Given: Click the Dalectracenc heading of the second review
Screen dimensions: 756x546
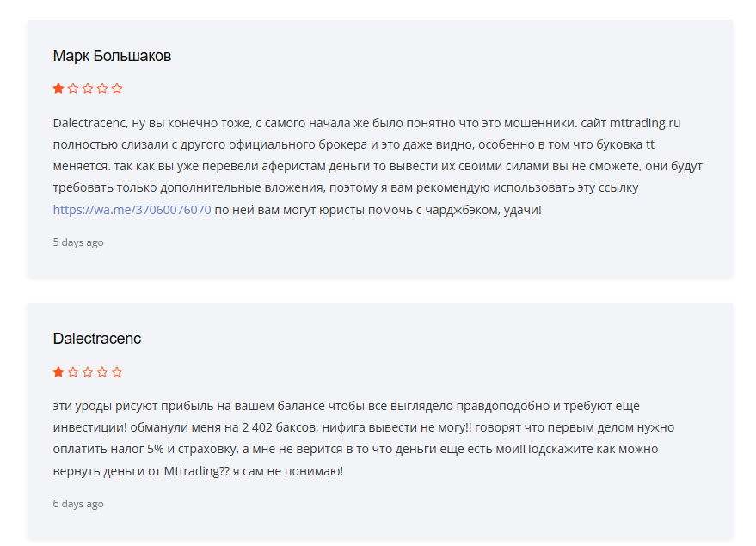Looking at the screenshot, I should point(97,339).
